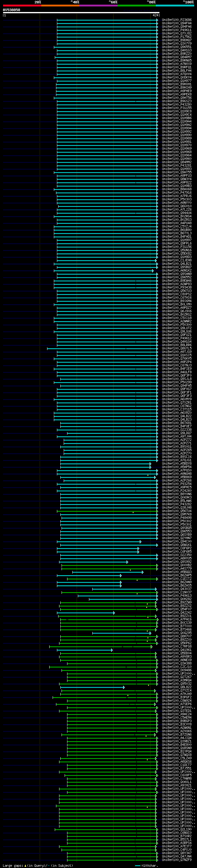Select hit label UniRef100_Q4H1G3
The width and height of the screenshot is (197, 868).
coord(177,50)
